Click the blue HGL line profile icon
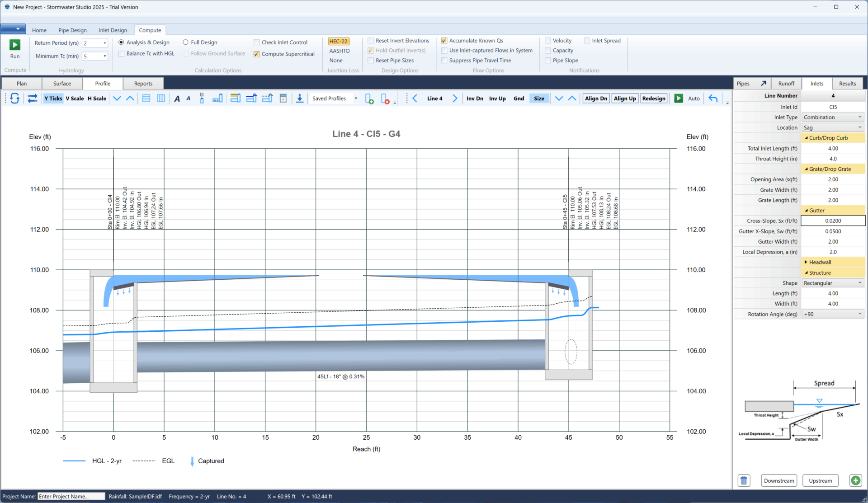868x503 pixels. (251, 99)
